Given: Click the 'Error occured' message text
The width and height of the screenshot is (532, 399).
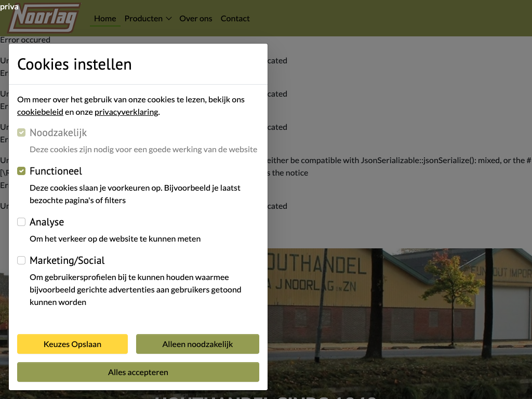Looking at the screenshot, I should (x=25, y=40).
